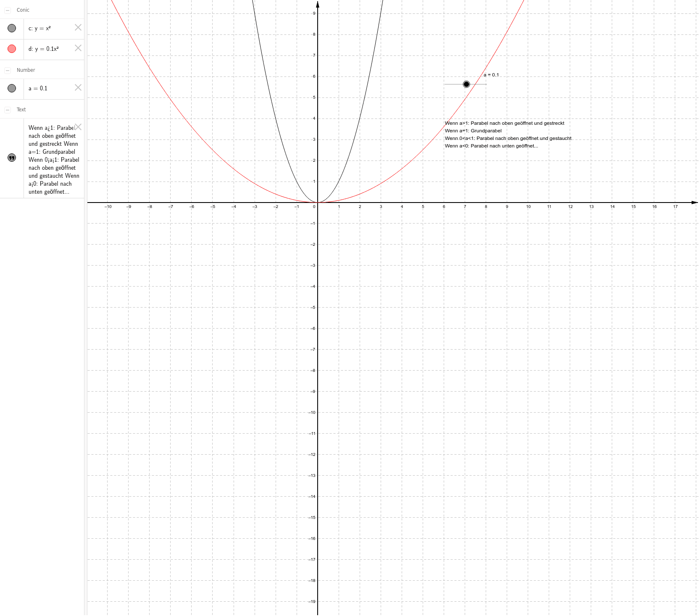Delete the number a = 0.1 entry
This screenshot has width=700, height=616.
pos(78,87)
